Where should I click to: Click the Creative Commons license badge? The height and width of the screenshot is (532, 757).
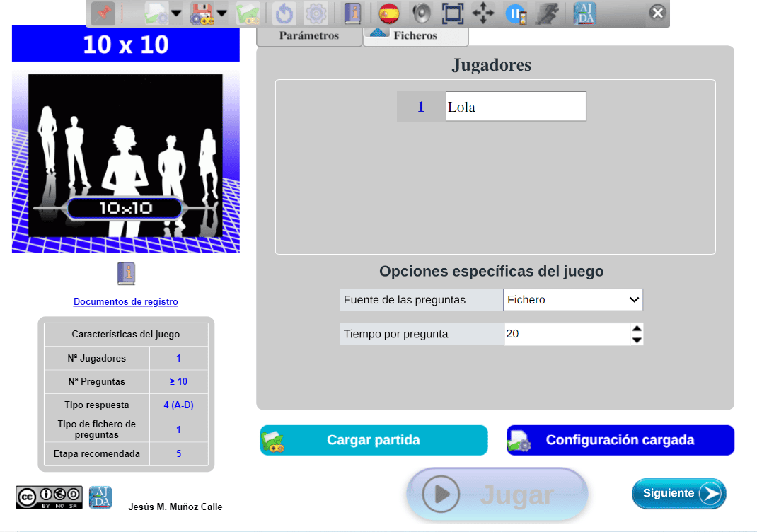(x=49, y=497)
